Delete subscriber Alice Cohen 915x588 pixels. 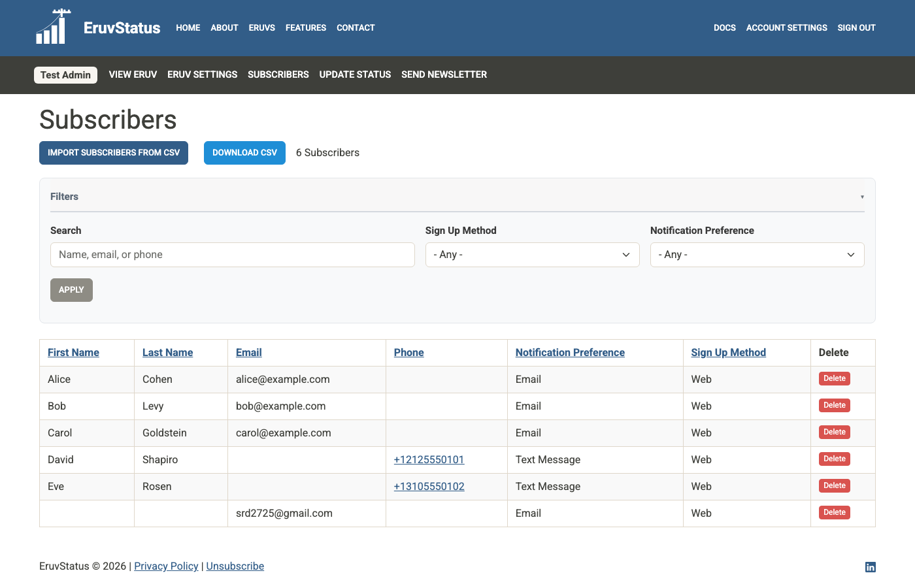coord(834,379)
